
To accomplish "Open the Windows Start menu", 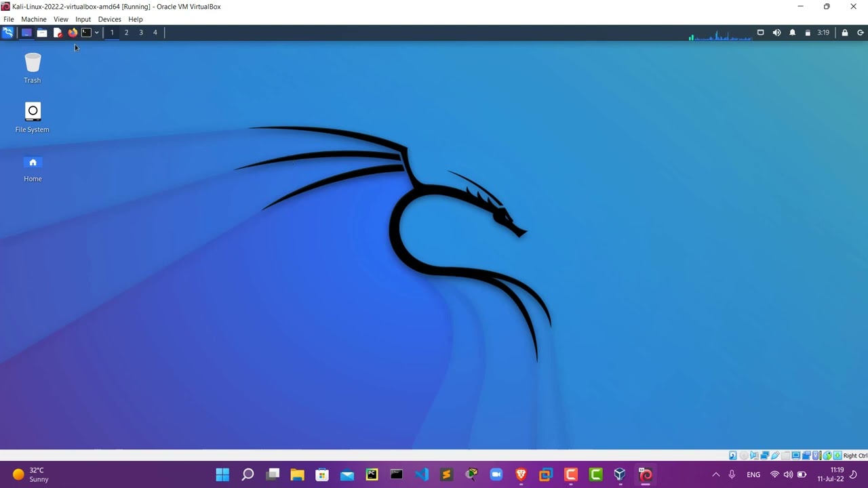I will [222, 474].
